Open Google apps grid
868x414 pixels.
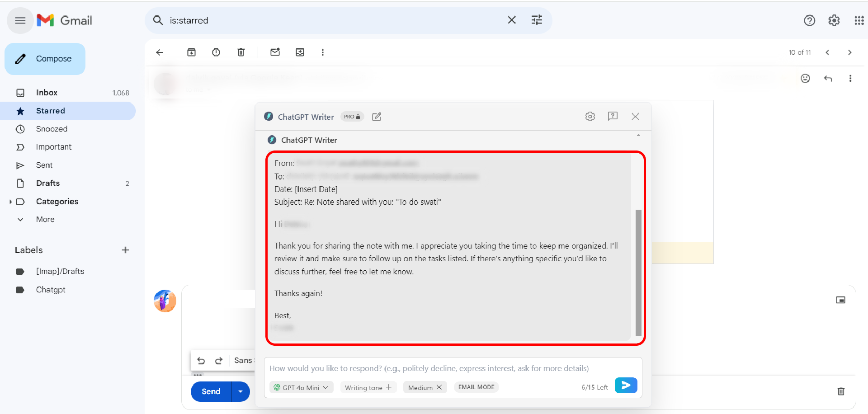(859, 20)
